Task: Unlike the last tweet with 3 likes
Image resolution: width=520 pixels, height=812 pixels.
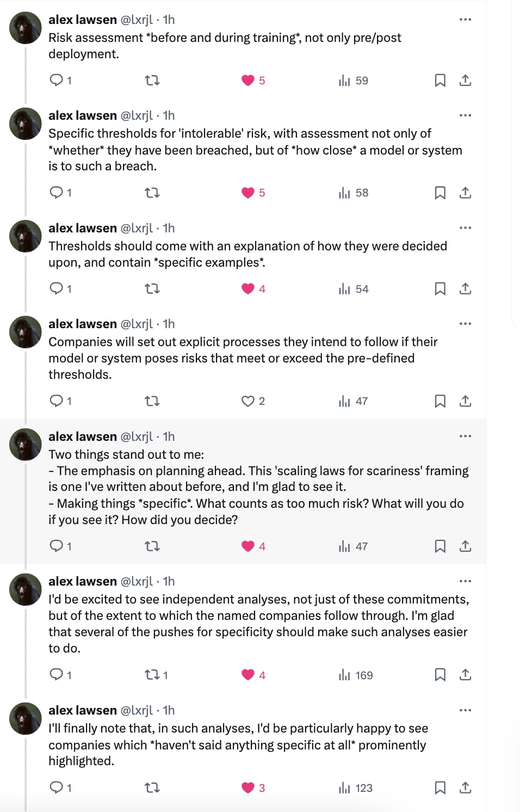Action: 248,788
